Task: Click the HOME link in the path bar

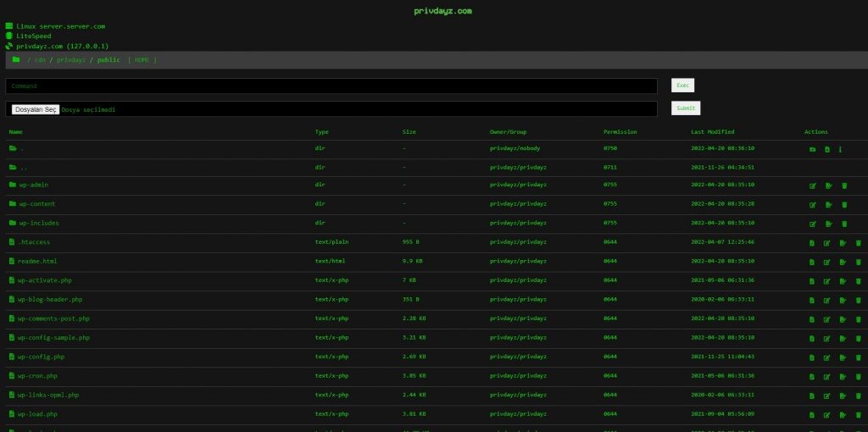Action: 142,60
